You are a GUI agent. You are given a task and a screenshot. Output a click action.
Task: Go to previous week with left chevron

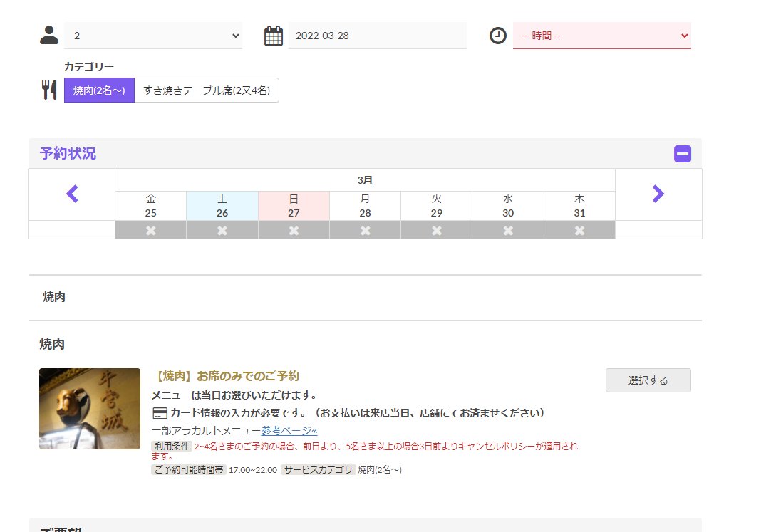72,194
